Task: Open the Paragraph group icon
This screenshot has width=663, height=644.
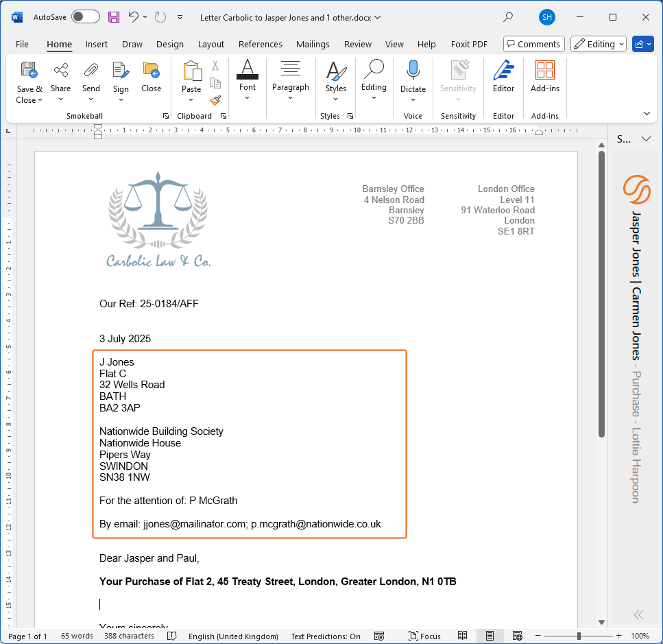Action: click(291, 69)
